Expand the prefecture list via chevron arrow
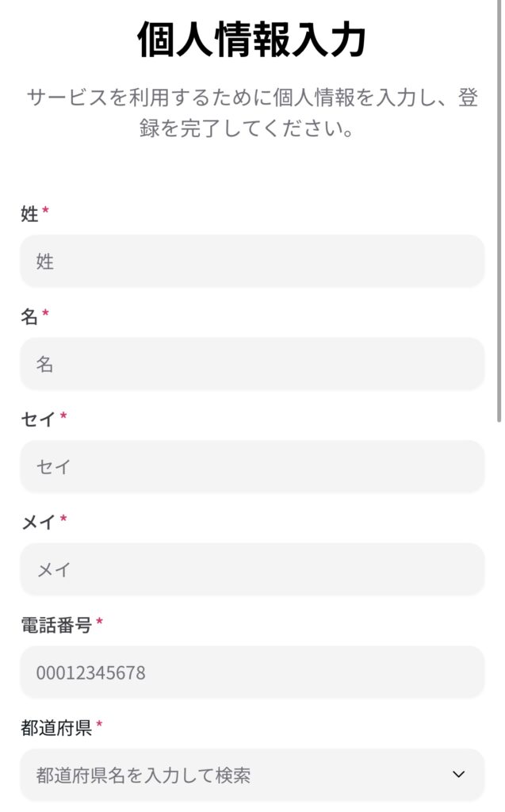This screenshot has height=812, width=505. tap(458, 775)
